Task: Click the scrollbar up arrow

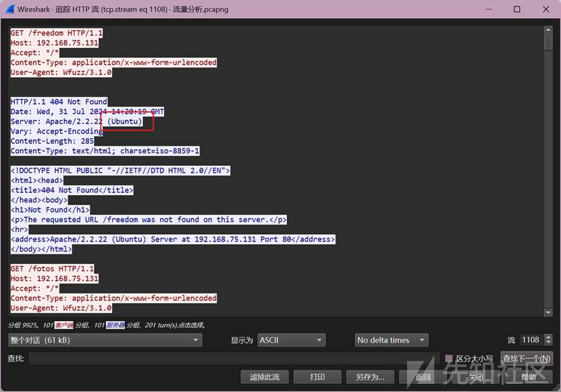Action: (x=547, y=30)
